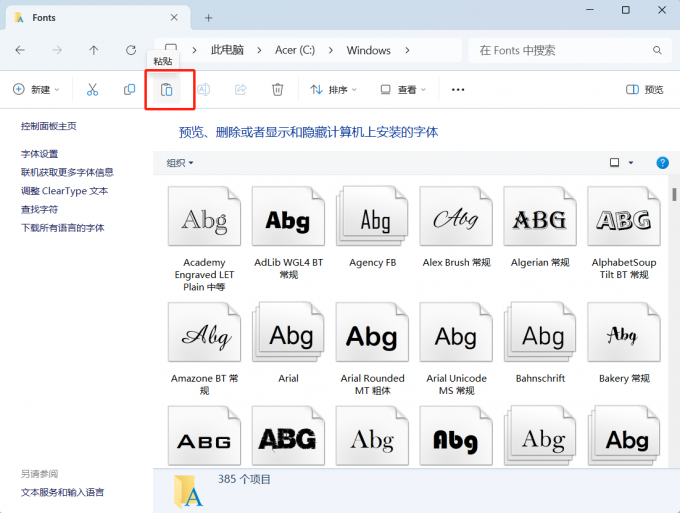Open the more options ellipsis menu
680x513 pixels.
458,90
